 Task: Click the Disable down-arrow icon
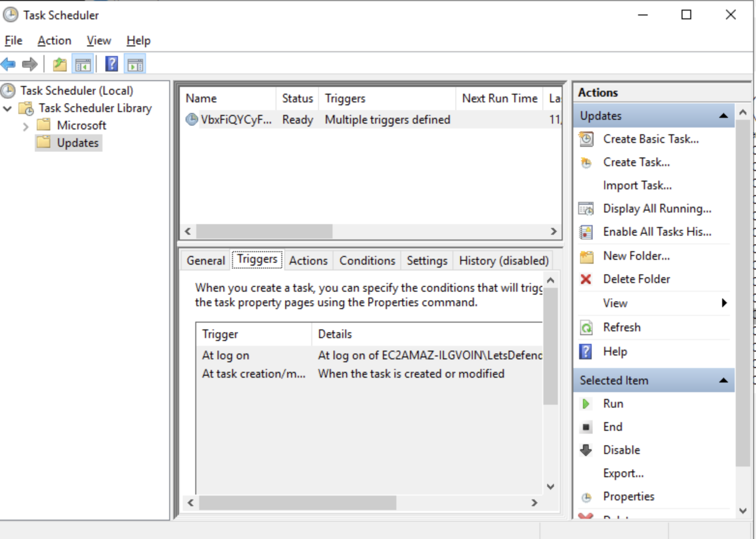(x=586, y=450)
